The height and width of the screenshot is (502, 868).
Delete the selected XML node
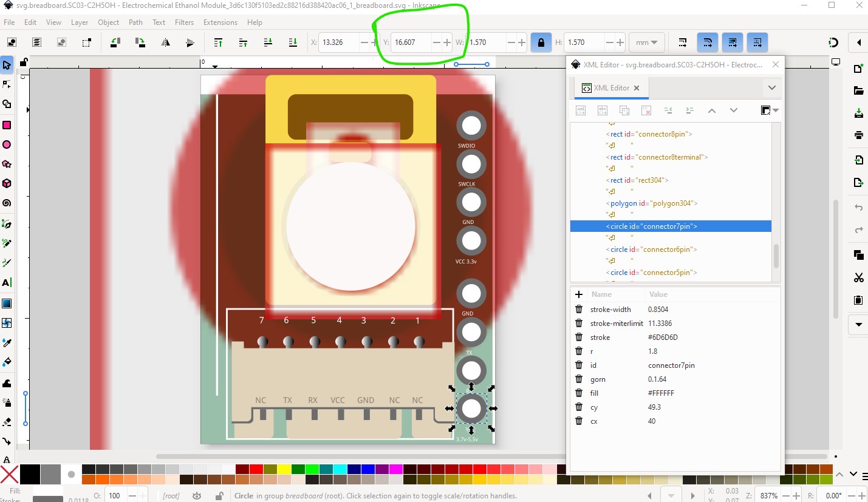tap(646, 110)
